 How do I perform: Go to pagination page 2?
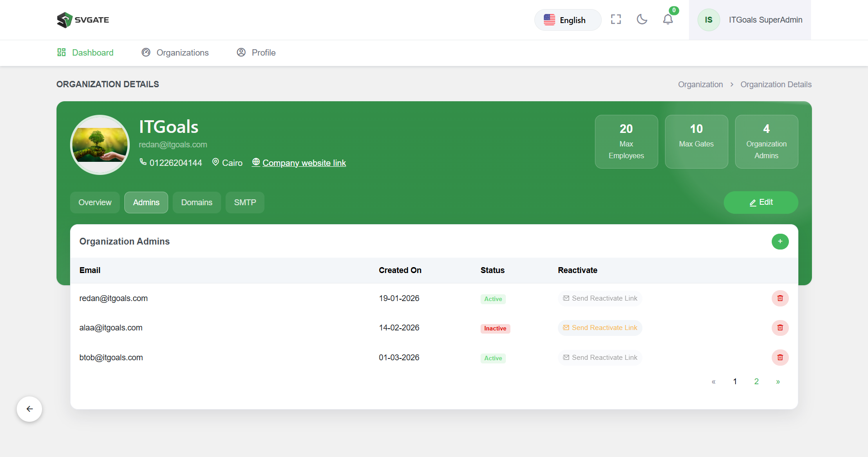click(756, 382)
